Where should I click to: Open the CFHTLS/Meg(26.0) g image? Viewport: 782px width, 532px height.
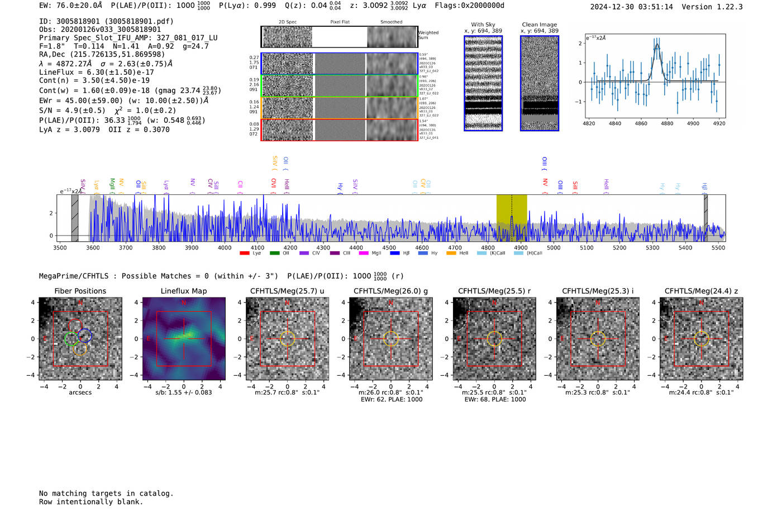click(x=391, y=339)
